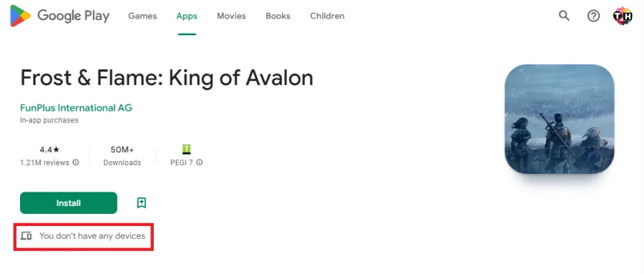Click the 4.4 star rating
This screenshot has height=274, width=644.
[49, 150]
